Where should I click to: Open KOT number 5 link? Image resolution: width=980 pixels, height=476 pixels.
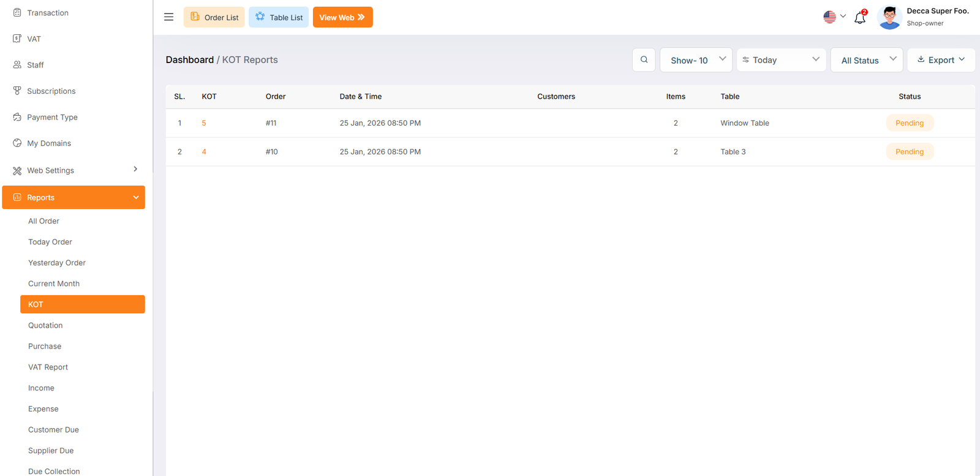(x=204, y=123)
